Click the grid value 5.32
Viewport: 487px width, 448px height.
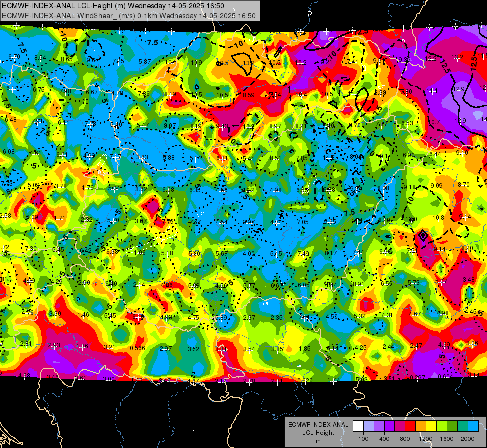359,316
